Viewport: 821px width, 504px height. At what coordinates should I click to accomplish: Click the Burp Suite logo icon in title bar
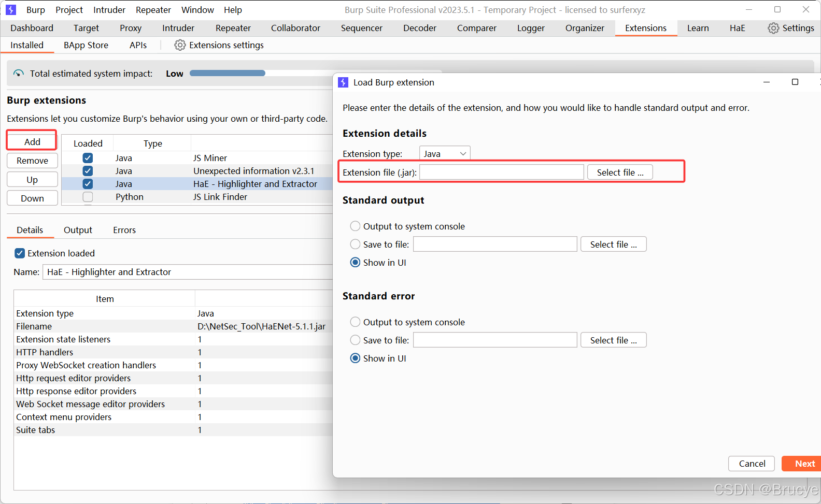click(11, 10)
